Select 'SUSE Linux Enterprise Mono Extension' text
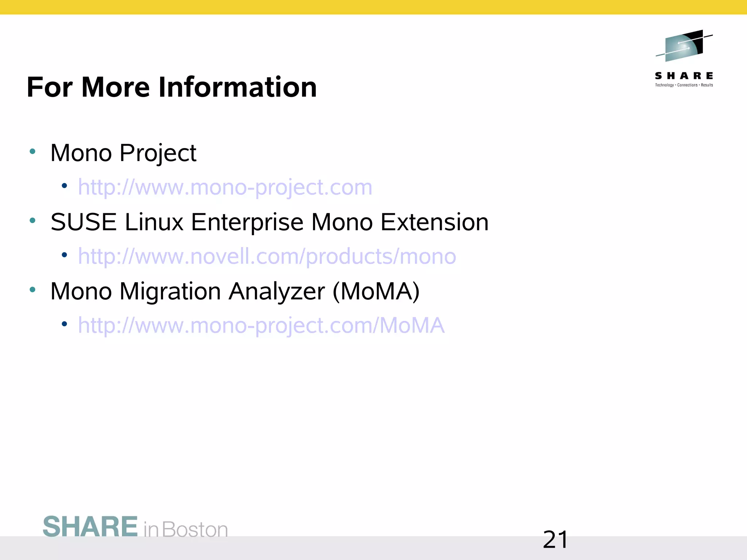The image size is (747, 560). pos(270,222)
